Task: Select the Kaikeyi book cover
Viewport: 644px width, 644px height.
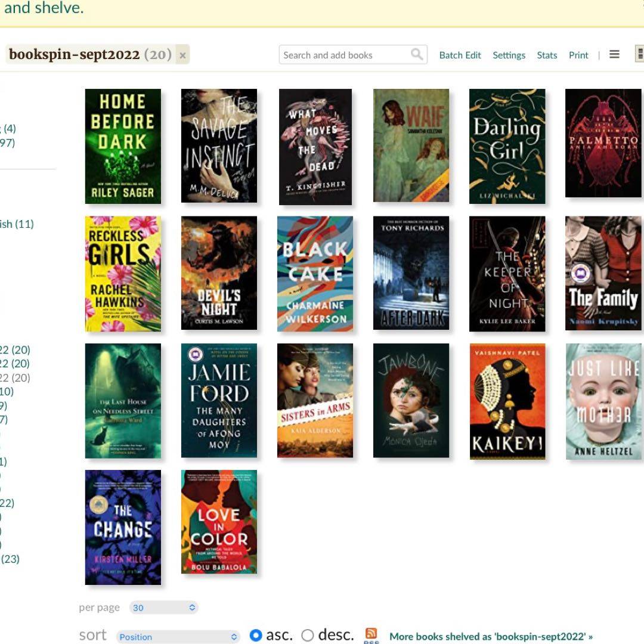Action: 507,401
